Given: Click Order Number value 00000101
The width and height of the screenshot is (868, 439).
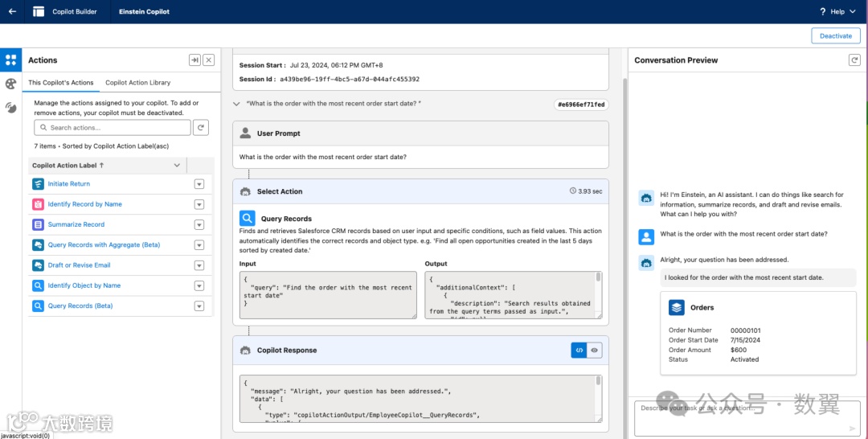Looking at the screenshot, I should [745, 330].
